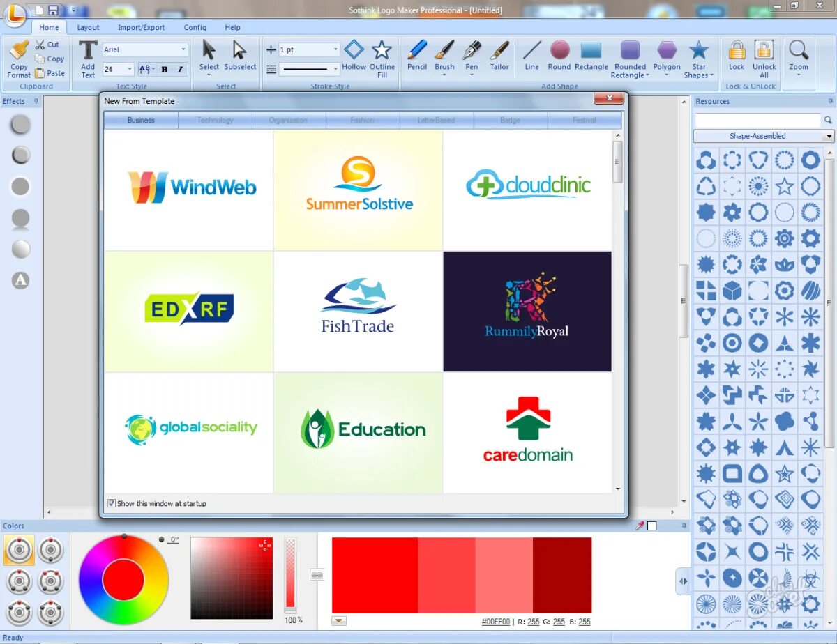Open the Help ribbon tab
Viewport: 837px width, 644px height.
(x=233, y=27)
